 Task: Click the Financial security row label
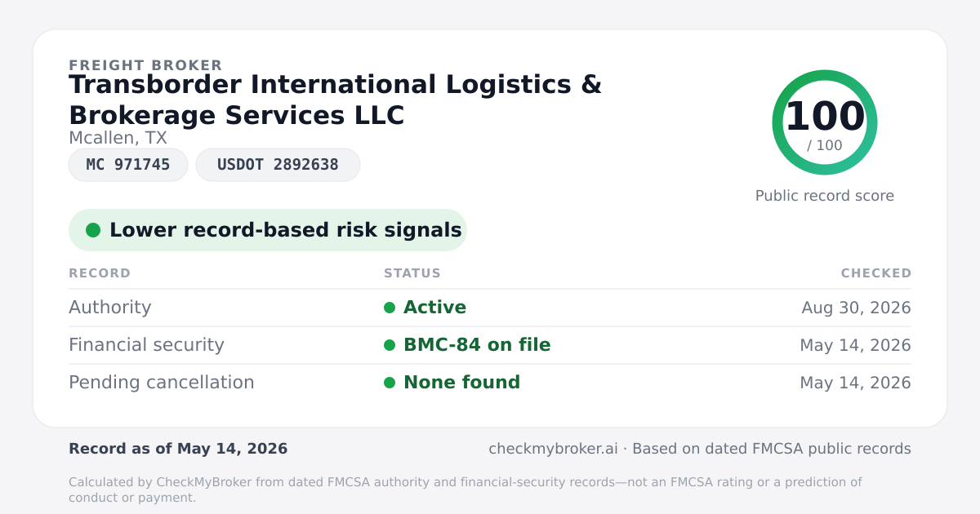tap(146, 345)
